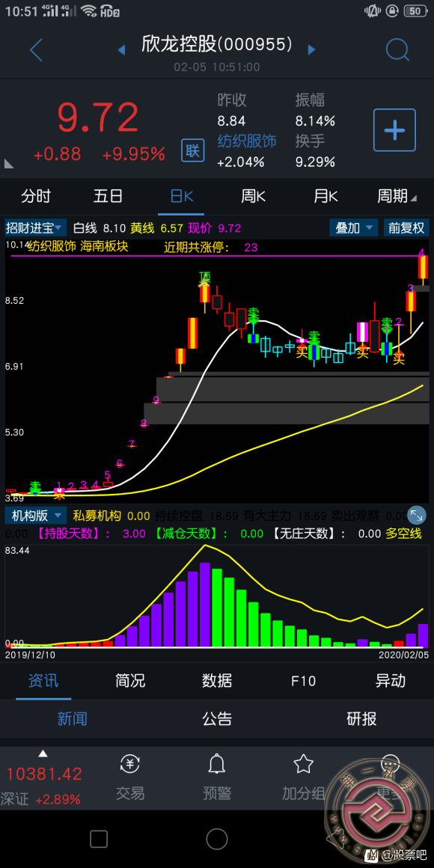Tap the back arrow icon
This screenshot has width=434, height=868.
point(36,50)
